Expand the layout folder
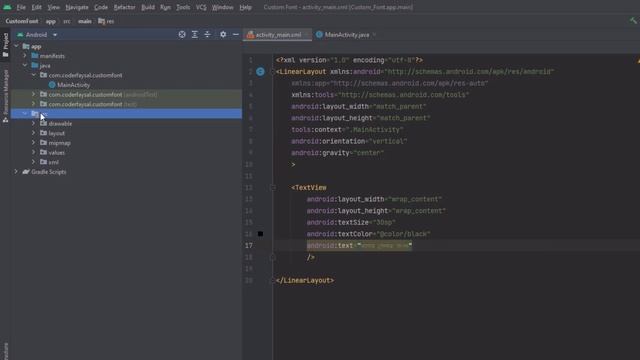The width and height of the screenshot is (640, 360). point(33,133)
